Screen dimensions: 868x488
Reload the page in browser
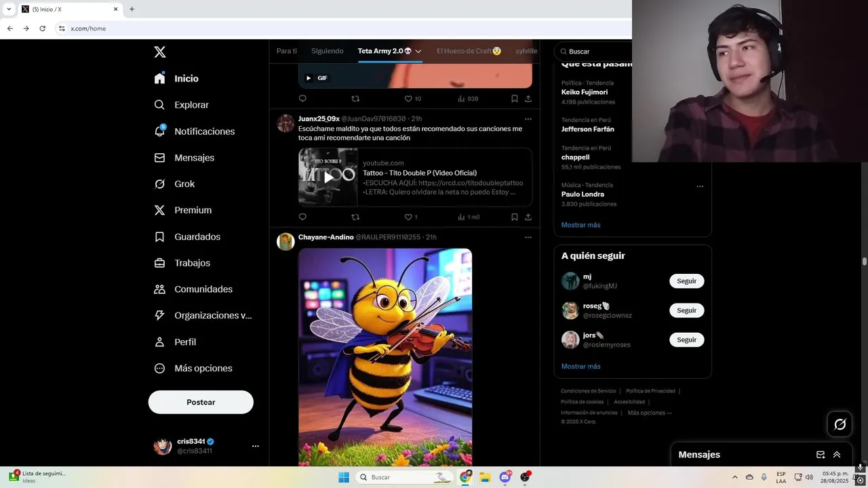point(42,28)
